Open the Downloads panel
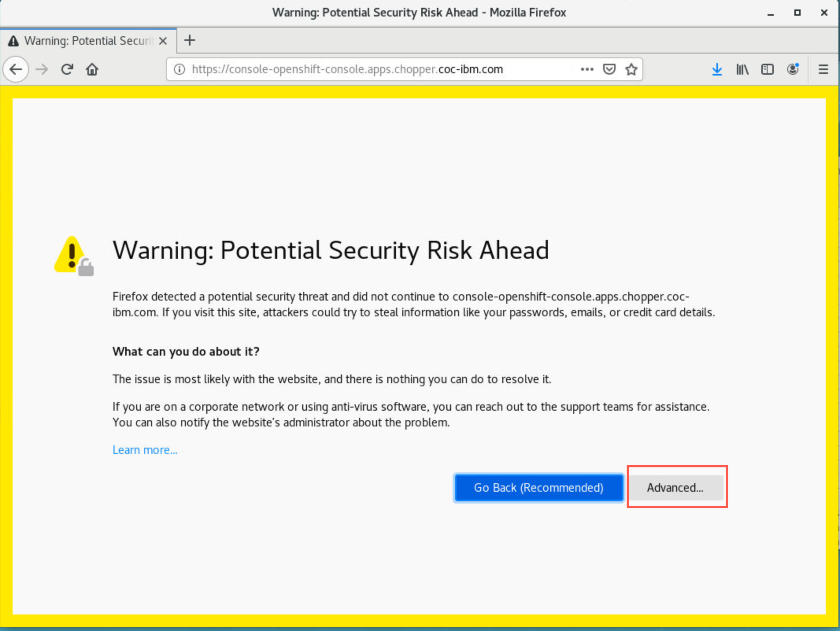 pyautogui.click(x=717, y=70)
